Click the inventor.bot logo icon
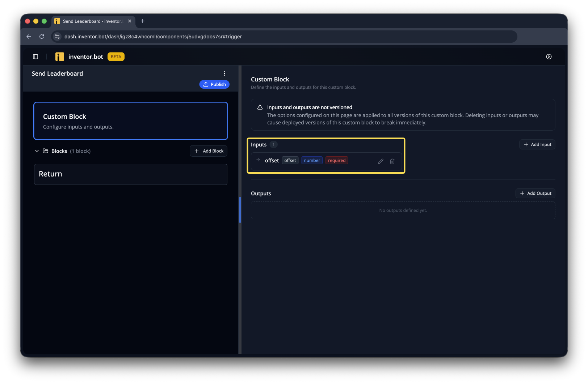The image size is (588, 384). 60,57
